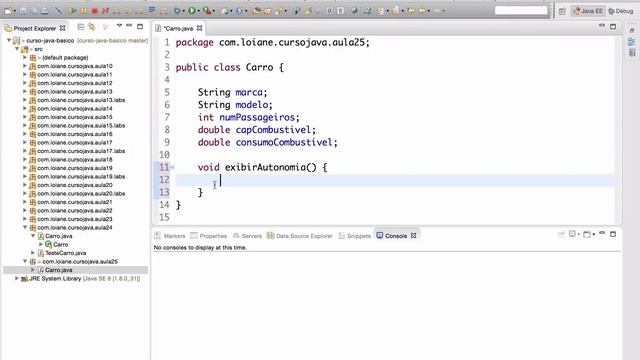Click on 'numPassageiros' field in code
The image size is (640, 360).
point(257,118)
